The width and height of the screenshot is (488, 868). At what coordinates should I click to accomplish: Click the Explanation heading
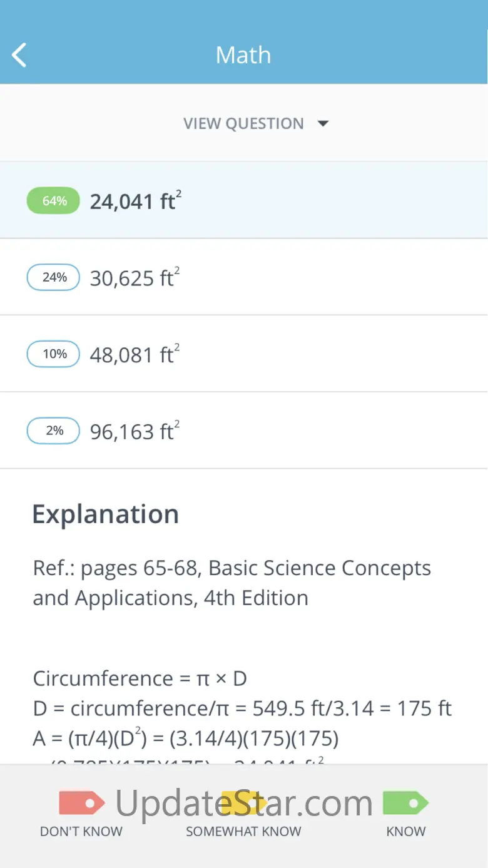(x=106, y=514)
